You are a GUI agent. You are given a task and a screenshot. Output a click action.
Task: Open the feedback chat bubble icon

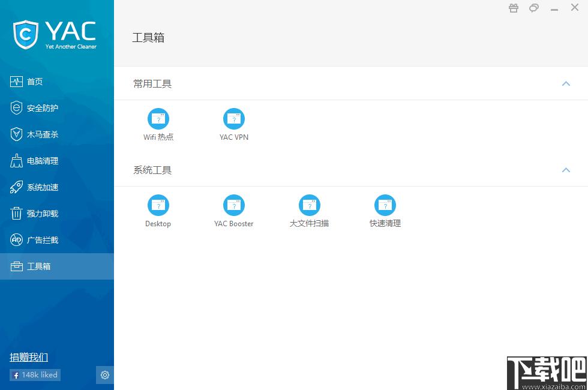click(533, 8)
